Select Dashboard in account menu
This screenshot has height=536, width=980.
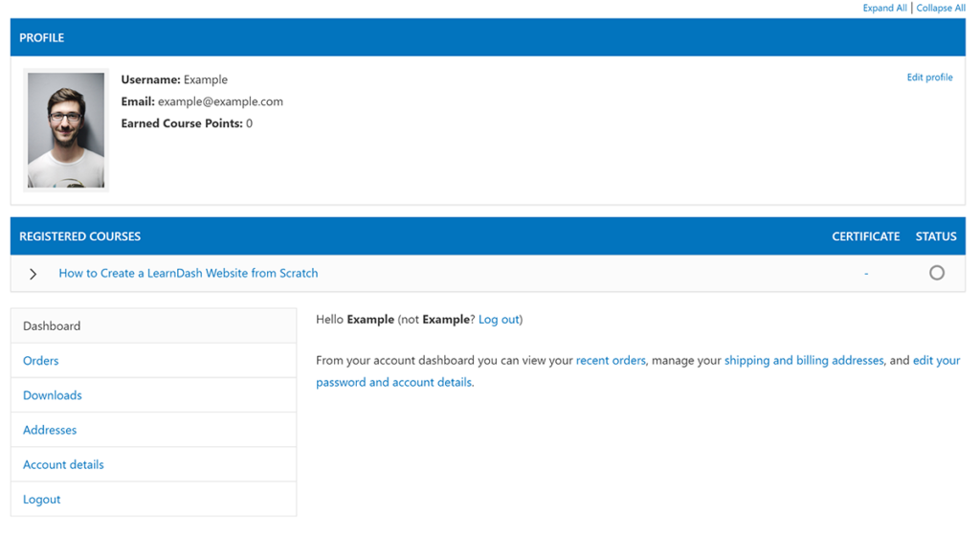(x=52, y=325)
